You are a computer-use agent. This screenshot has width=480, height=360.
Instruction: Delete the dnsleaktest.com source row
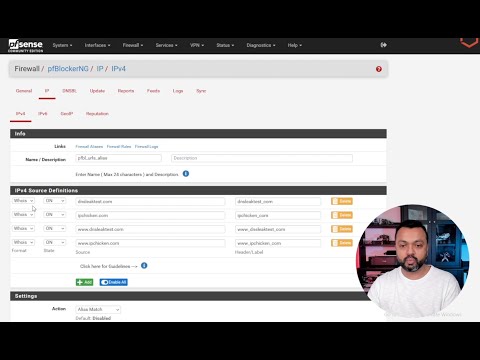(x=342, y=201)
